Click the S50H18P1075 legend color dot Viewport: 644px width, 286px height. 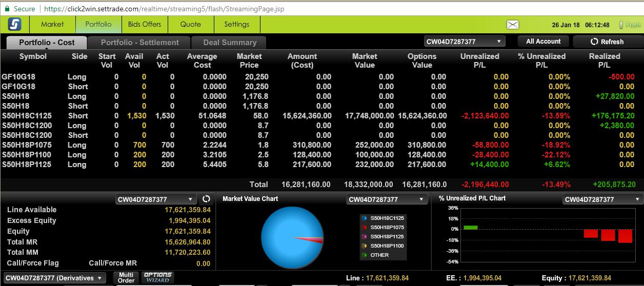pos(364,227)
